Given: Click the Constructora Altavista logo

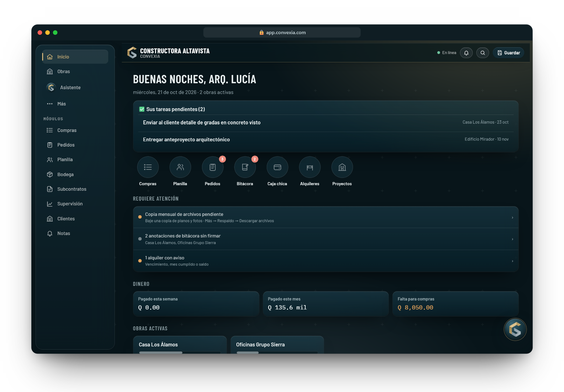Looking at the screenshot, I should click(132, 52).
